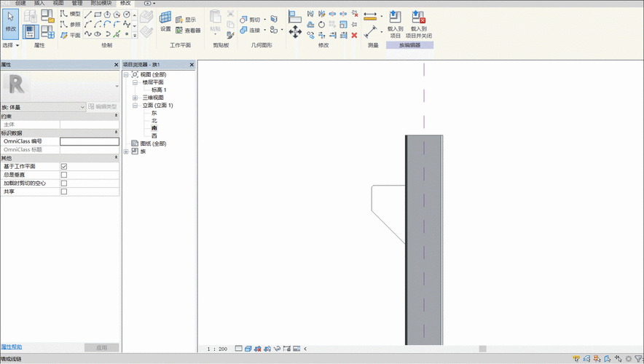
Task: Open the 东 elevation view
Action: tap(154, 113)
